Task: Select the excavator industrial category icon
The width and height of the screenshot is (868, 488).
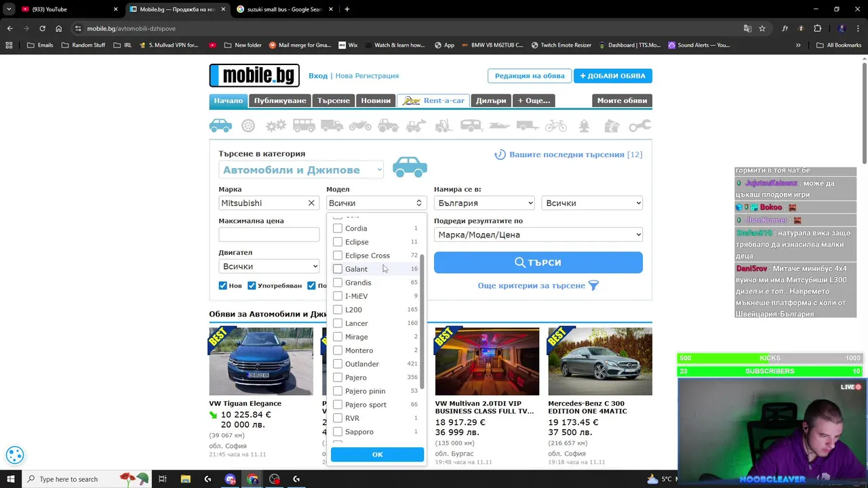Action: tap(416, 125)
